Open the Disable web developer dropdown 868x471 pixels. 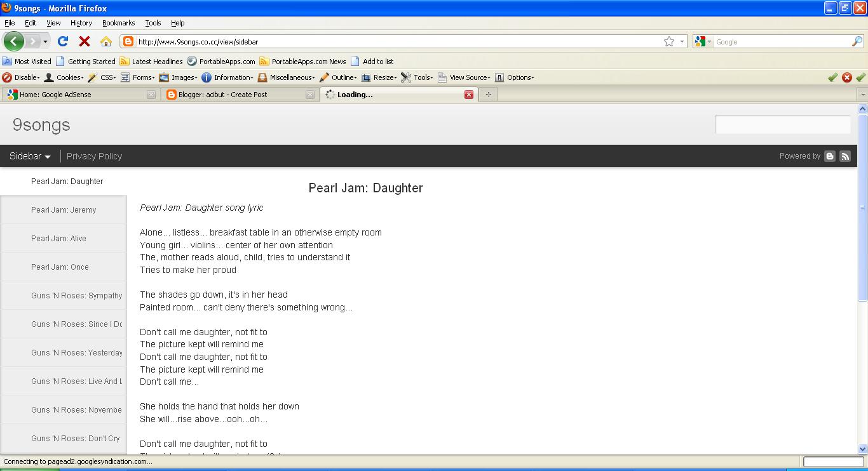click(x=21, y=77)
